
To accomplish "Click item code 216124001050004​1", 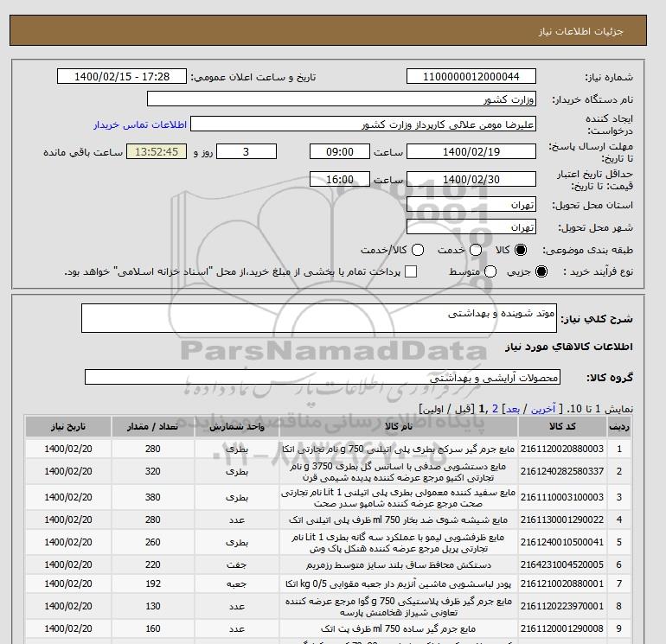I will tap(562, 542).
